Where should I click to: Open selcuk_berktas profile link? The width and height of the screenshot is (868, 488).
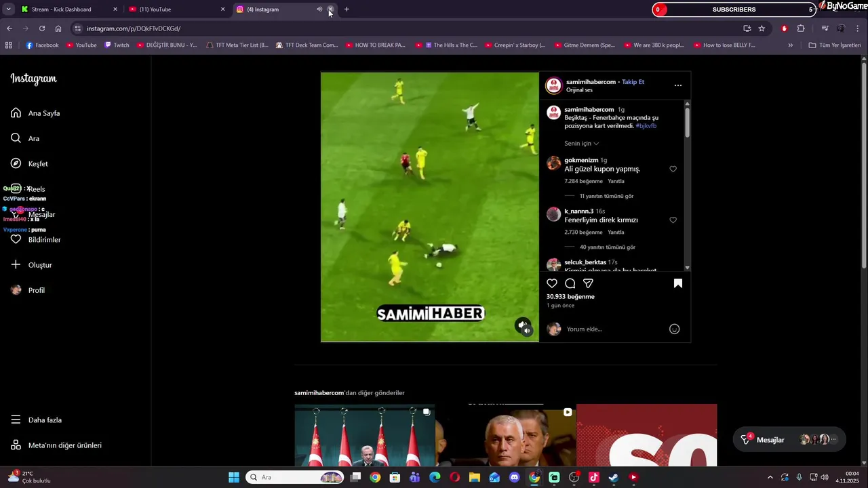[585, 262]
